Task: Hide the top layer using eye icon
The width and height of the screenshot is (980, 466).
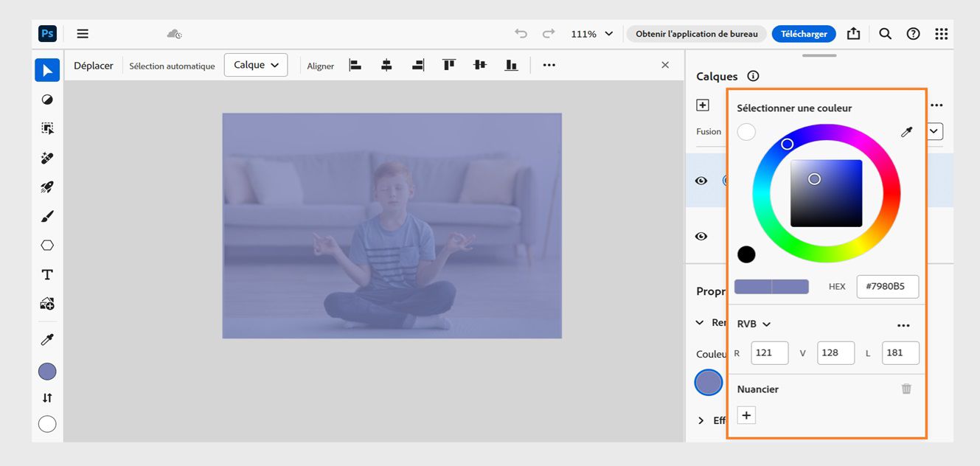Action: [x=701, y=181]
